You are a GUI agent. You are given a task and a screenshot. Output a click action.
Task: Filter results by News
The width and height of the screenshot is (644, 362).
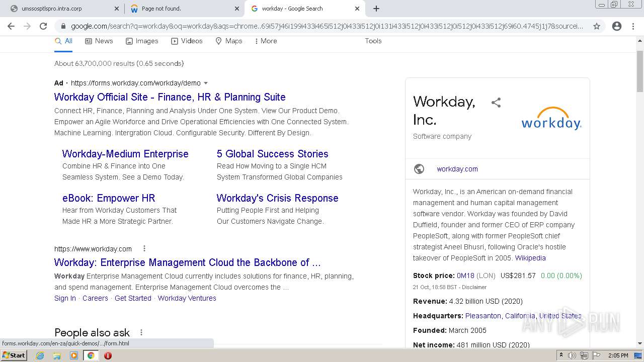pyautogui.click(x=99, y=41)
